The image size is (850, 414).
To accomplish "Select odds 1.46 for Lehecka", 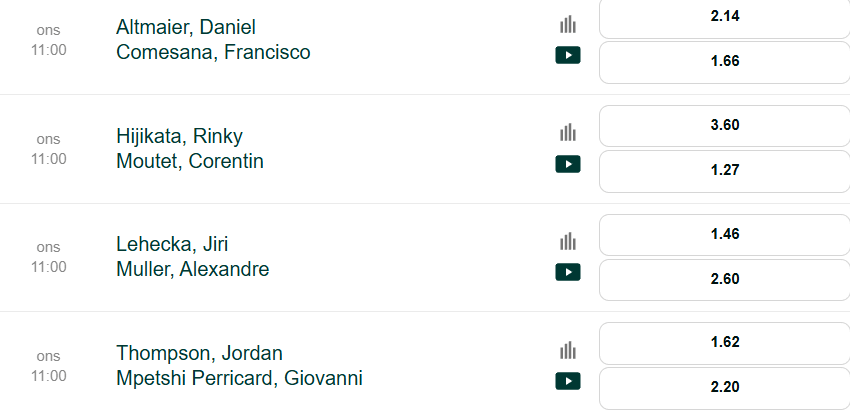I will pos(725,235).
